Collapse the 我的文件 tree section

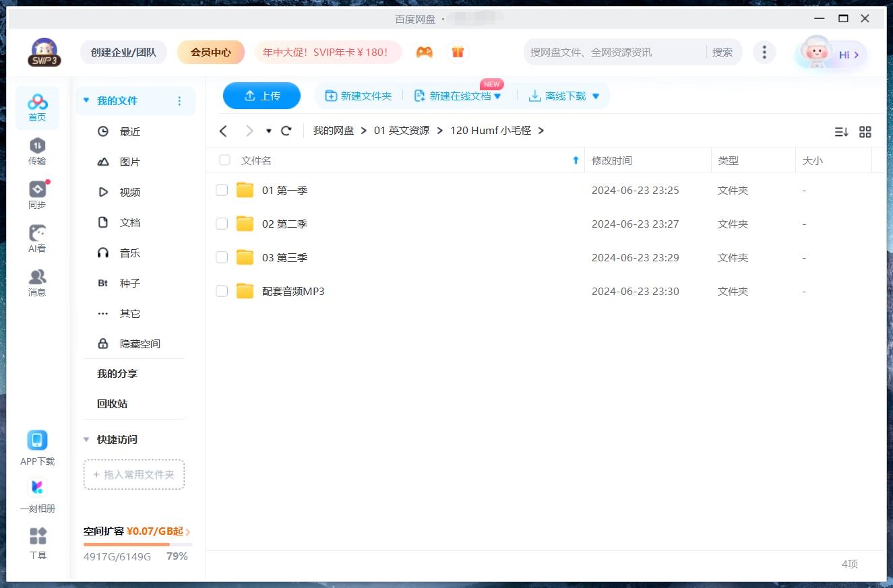coord(86,100)
